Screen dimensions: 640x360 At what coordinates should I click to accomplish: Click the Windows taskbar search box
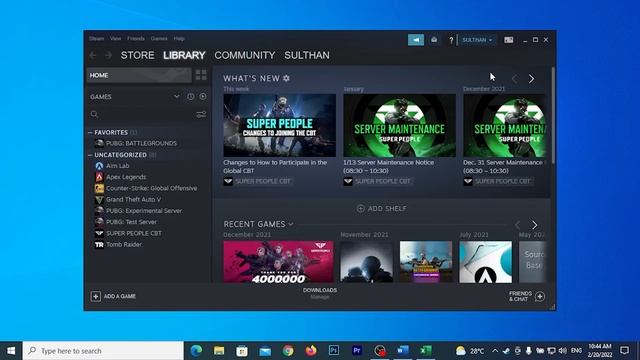[103, 351]
